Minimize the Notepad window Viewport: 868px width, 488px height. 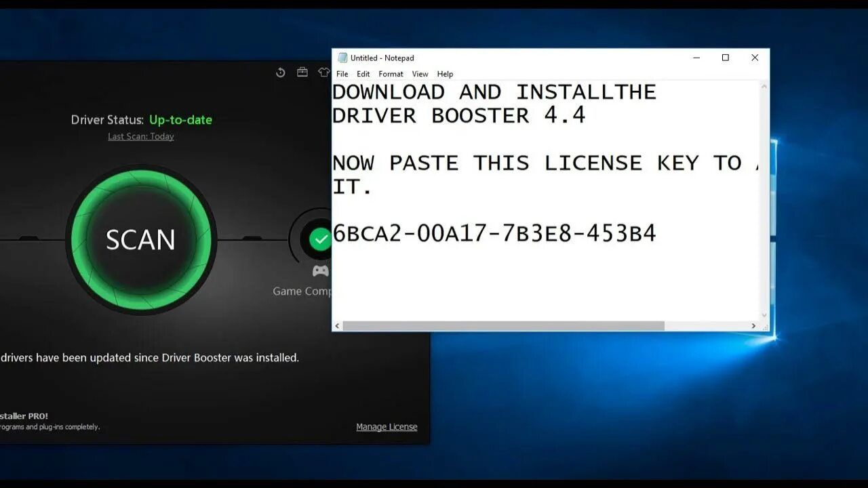point(696,58)
